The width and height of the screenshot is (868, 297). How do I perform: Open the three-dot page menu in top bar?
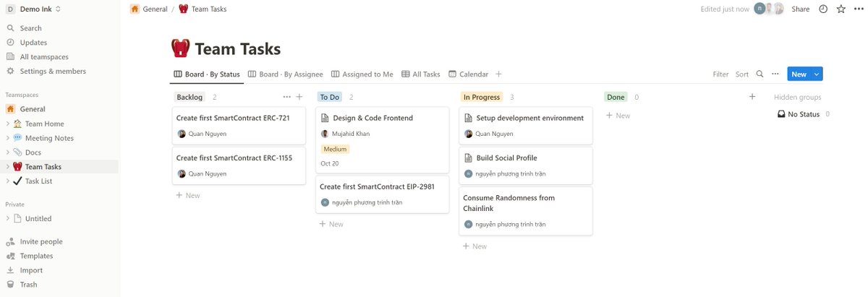point(858,9)
